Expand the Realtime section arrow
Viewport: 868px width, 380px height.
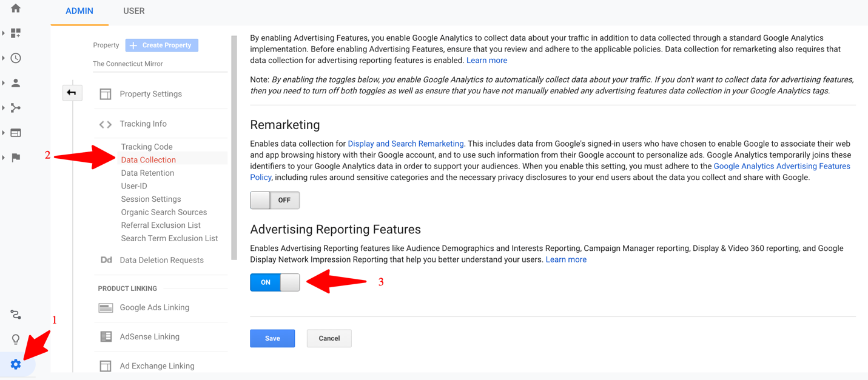point(4,58)
